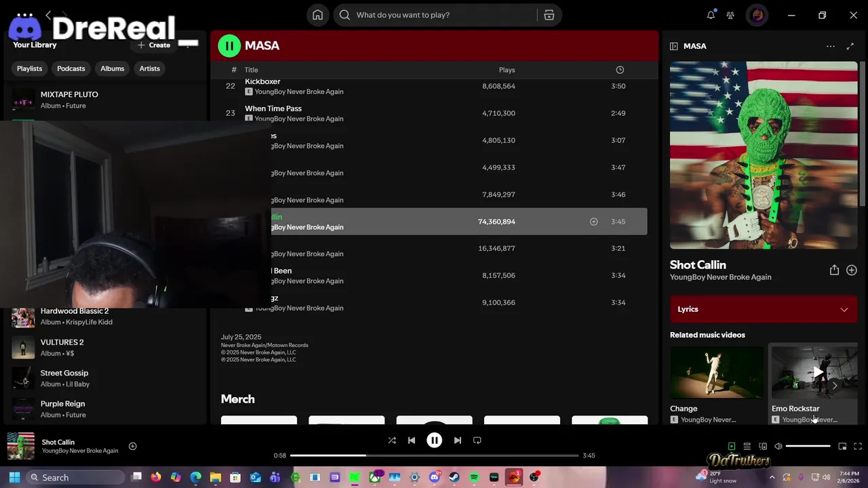
Task: Add Shot Callin row to Liked Songs
Action: pyautogui.click(x=593, y=222)
